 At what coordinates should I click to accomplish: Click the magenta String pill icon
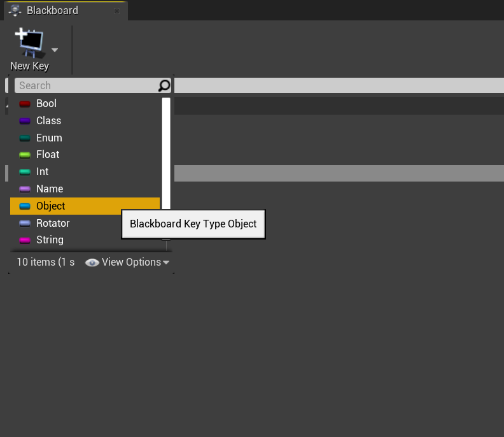point(25,240)
